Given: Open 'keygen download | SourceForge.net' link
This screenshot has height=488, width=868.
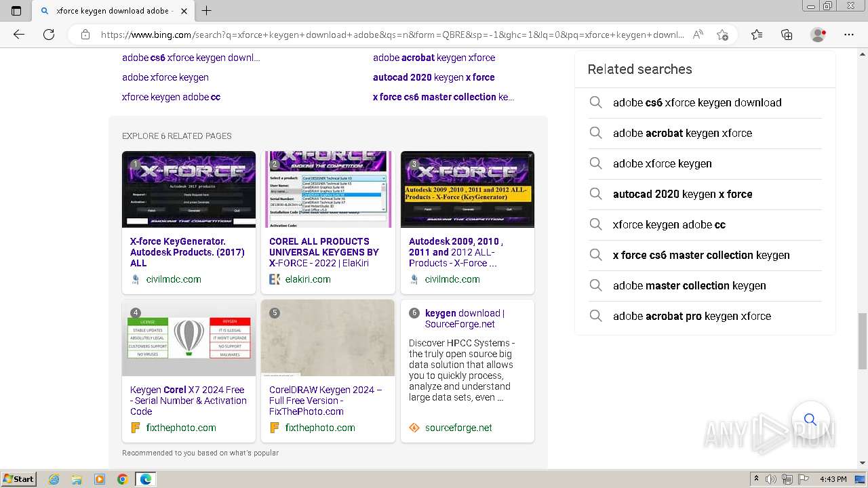Looking at the screenshot, I should click(465, 319).
